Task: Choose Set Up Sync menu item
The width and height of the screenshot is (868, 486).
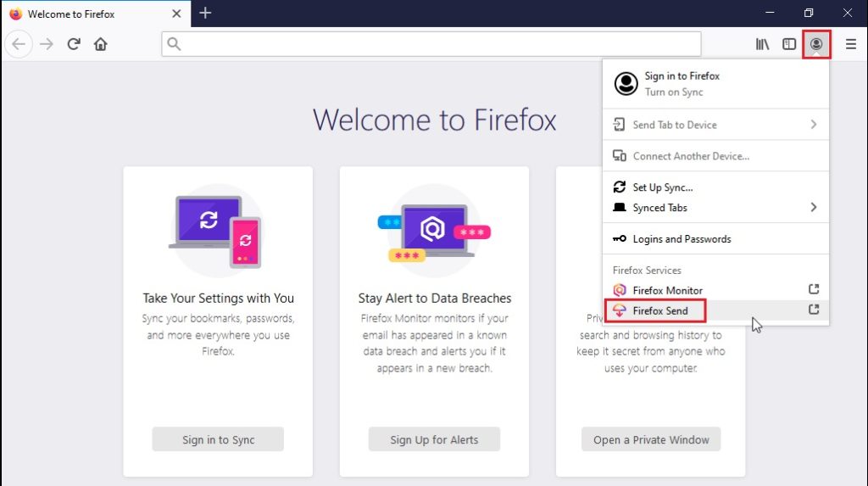Action: pos(715,187)
